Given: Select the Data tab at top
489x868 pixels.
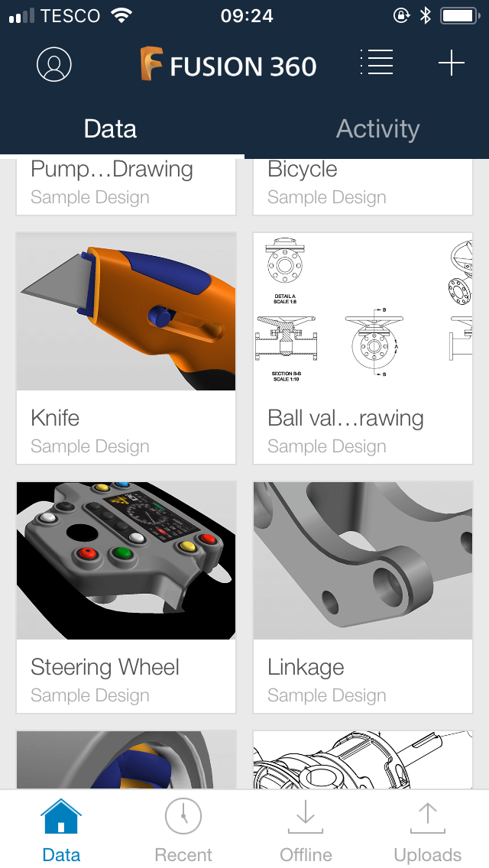Looking at the screenshot, I should pos(110,128).
